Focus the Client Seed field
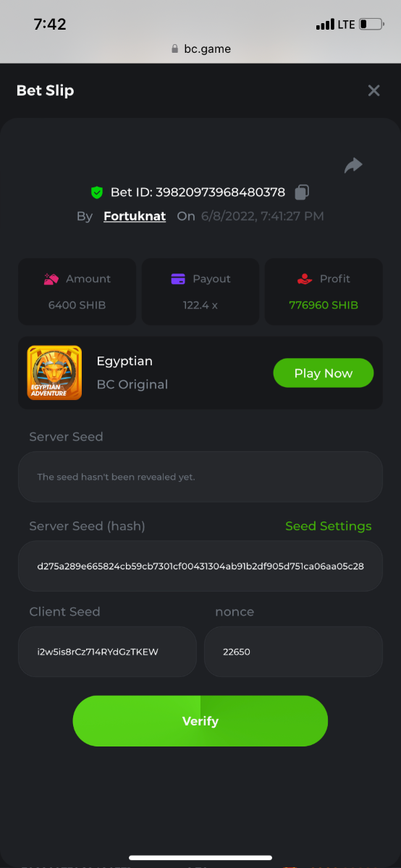401x868 pixels. [x=107, y=652]
